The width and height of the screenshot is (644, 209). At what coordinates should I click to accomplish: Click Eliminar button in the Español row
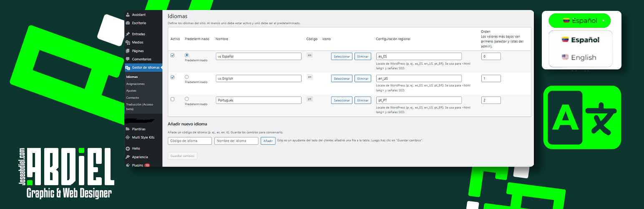[363, 56]
